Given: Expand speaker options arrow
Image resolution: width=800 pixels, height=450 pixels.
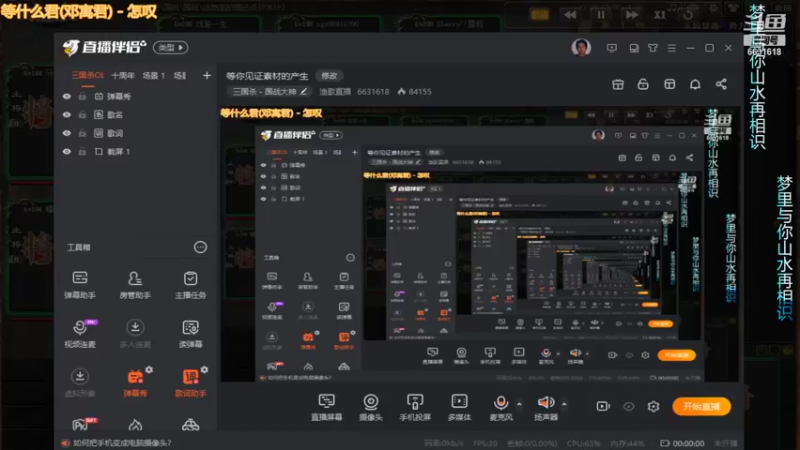Looking at the screenshot, I should coord(564,404).
